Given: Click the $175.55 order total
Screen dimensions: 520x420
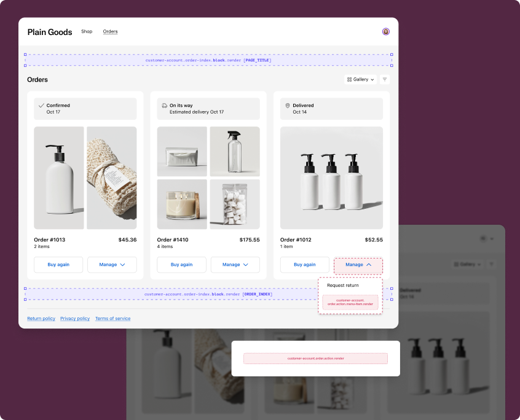Looking at the screenshot, I should point(250,240).
